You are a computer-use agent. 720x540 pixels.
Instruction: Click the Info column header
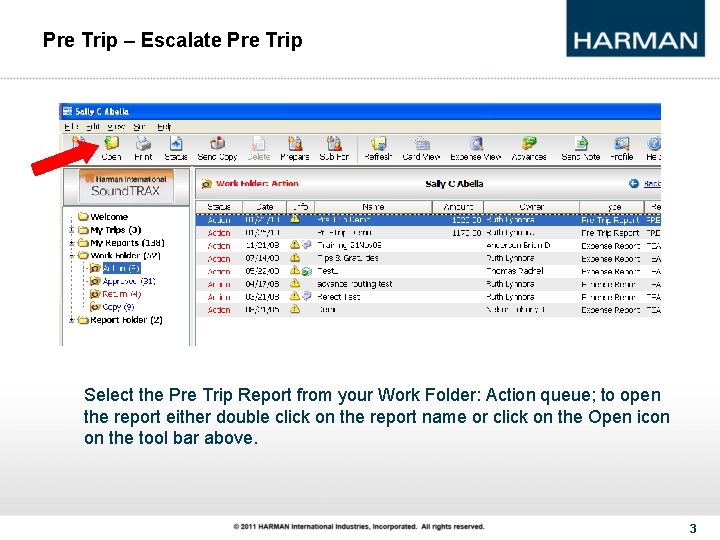click(300, 207)
